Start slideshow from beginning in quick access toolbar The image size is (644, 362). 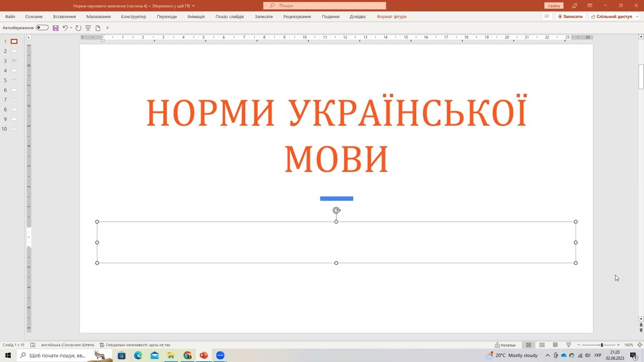[x=88, y=28]
